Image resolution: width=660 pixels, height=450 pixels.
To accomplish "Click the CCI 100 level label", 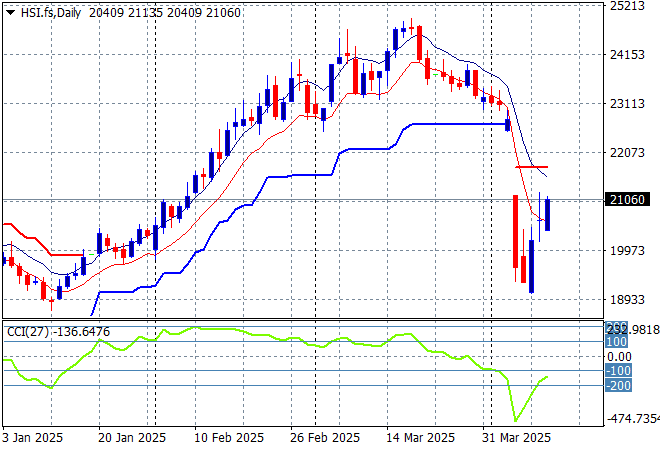I will (x=616, y=341).
